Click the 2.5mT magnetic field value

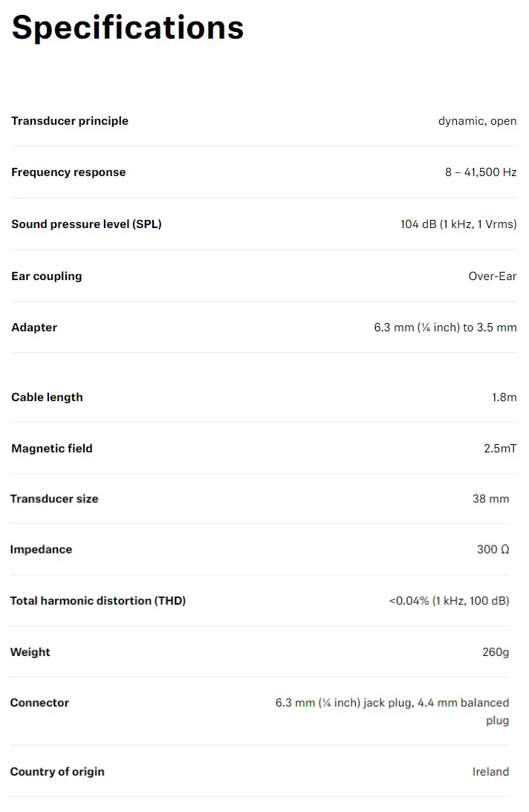pos(500,449)
